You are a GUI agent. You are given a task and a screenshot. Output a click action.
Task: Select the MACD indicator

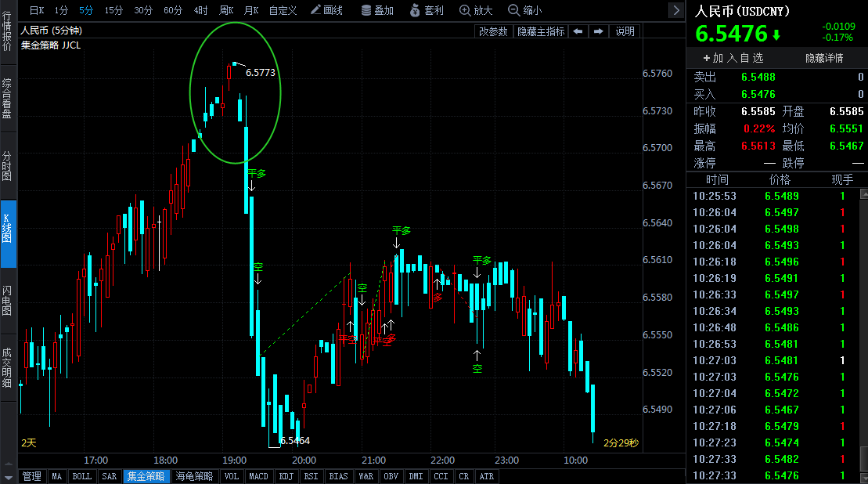click(x=258, y=476)
